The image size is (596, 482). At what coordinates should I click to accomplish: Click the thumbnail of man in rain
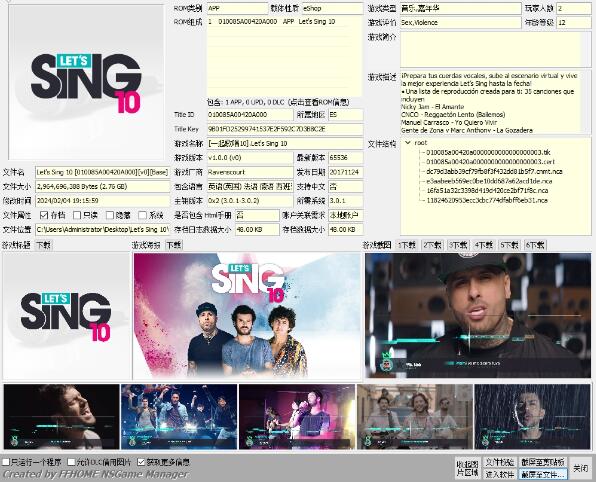pyautogui.click(x=533, y=417)
